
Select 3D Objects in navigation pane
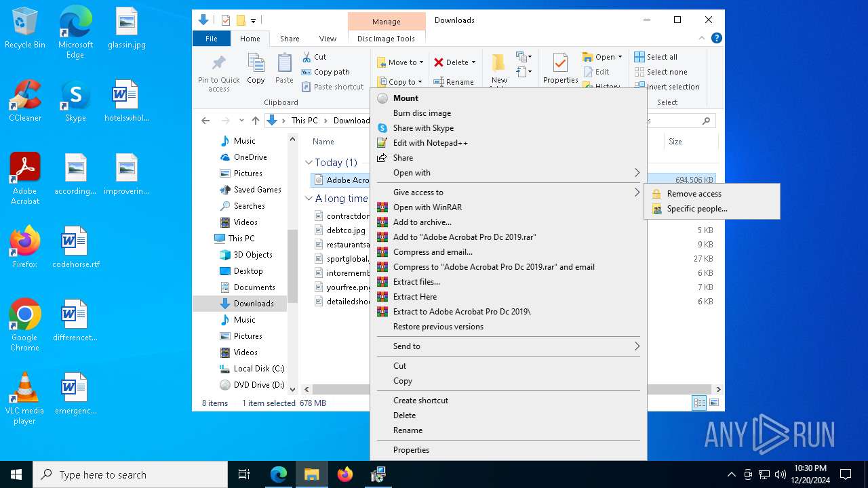(253, 255)
